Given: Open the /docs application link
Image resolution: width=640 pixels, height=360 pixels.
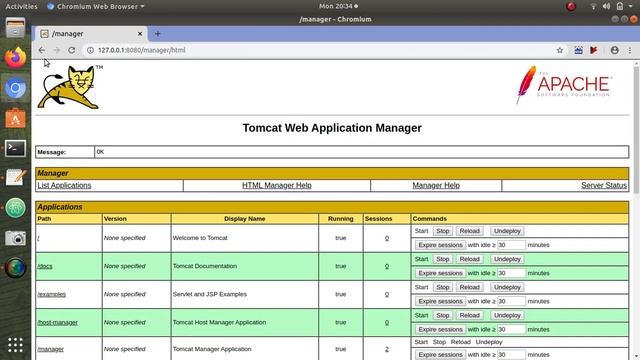Looking at the screenshot, I should tap(45, 266).
